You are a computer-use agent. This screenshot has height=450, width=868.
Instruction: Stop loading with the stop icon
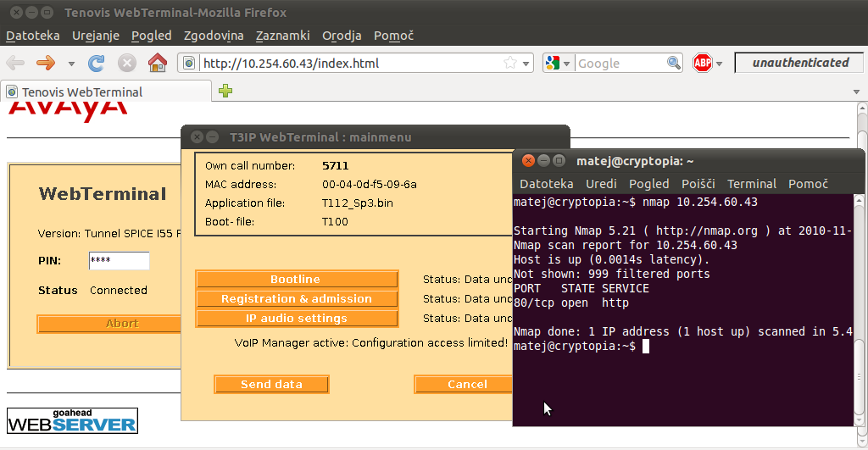click(x=127, y=63)
